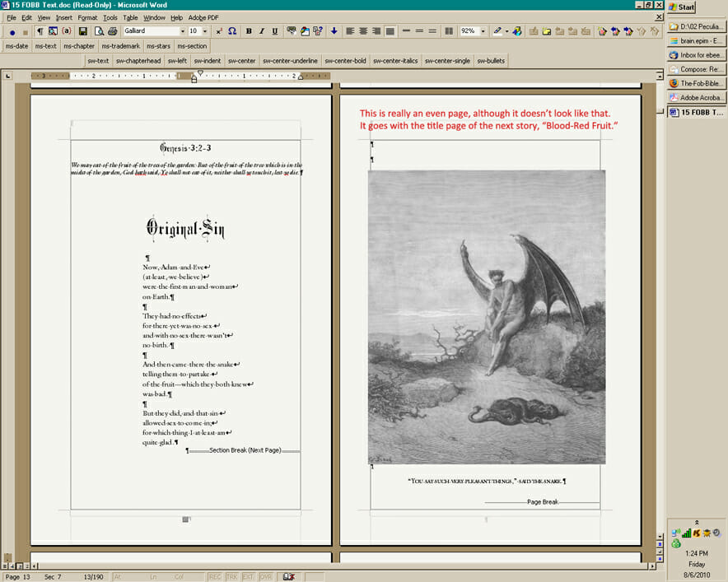Screen dimensions: 728x582
Task: Click the field codes {a} icon
Action: click(x=67, y=31)
